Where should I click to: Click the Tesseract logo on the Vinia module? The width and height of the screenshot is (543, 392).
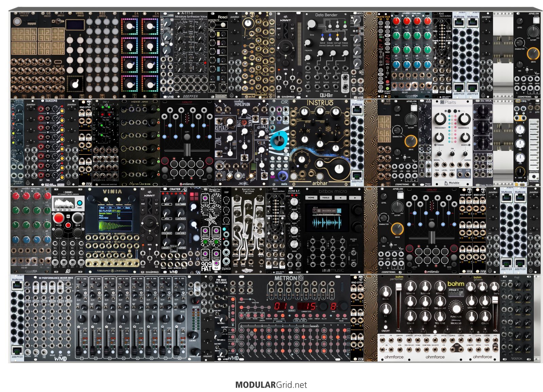[x=112, y=271]
